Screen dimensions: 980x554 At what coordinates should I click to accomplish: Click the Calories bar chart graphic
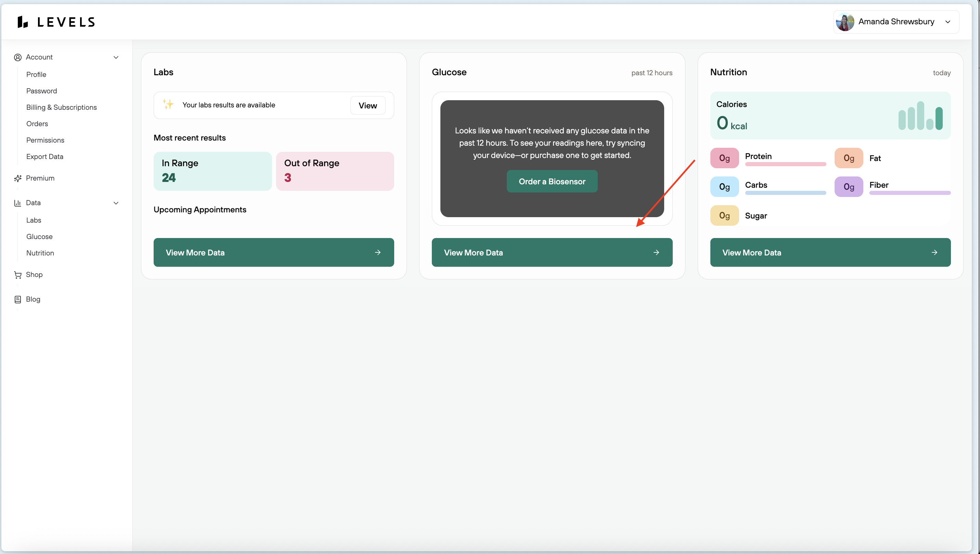coord(920,116)
